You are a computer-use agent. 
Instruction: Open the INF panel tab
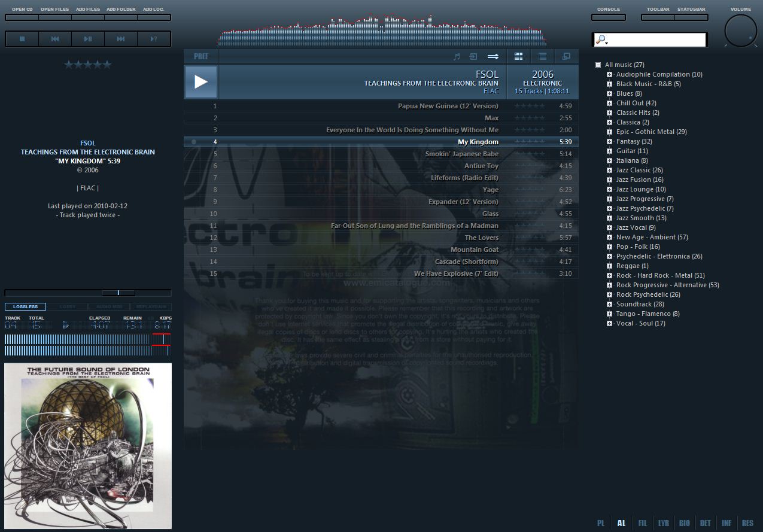pyautogui.click(x=726, y=523)
